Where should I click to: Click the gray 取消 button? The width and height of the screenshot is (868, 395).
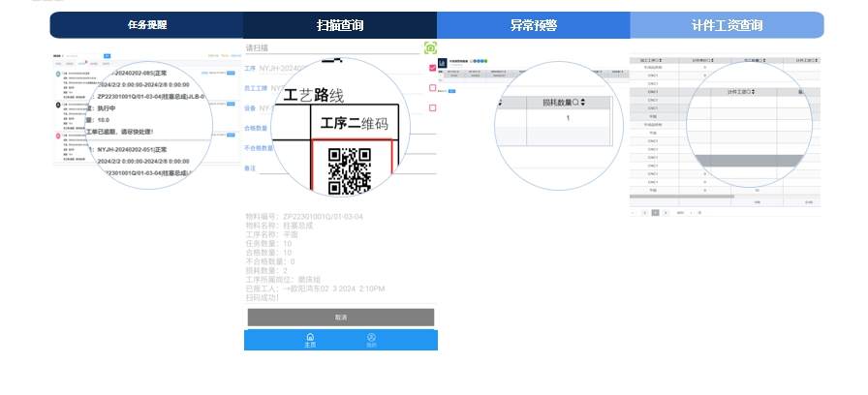[x=340, y=318]
